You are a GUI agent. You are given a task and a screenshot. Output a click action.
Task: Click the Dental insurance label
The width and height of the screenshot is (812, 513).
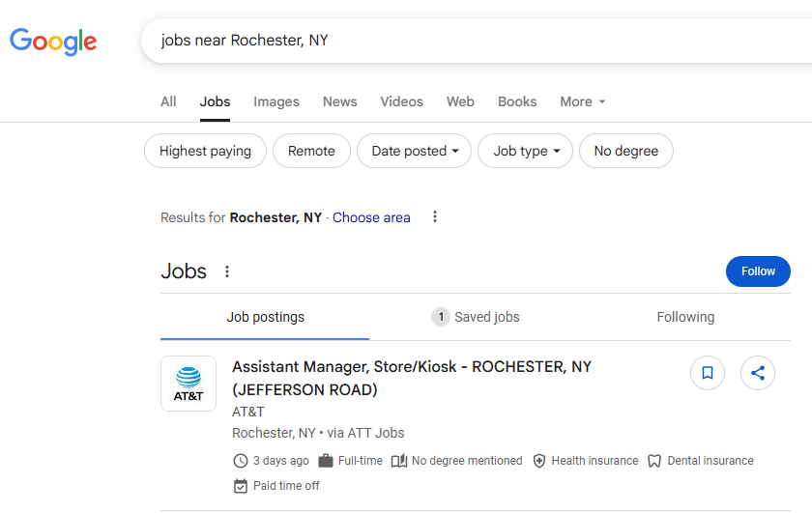click(x=710, y=460)
